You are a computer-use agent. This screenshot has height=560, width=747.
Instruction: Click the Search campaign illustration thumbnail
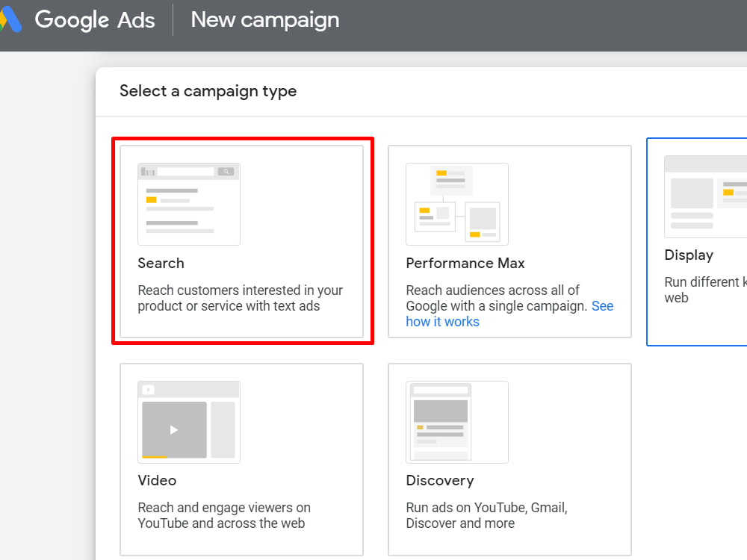(189, 205)
